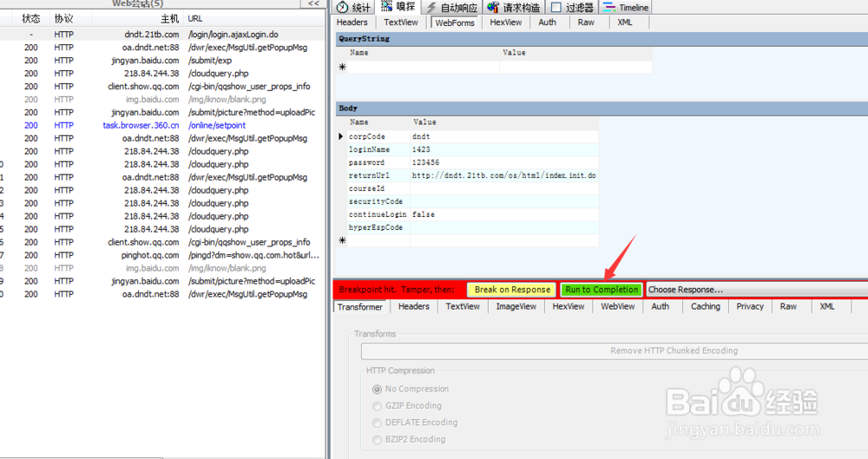Select the pinghot.qq.com session row
Viewport: 868px width, 459px height.
(163, 255)
